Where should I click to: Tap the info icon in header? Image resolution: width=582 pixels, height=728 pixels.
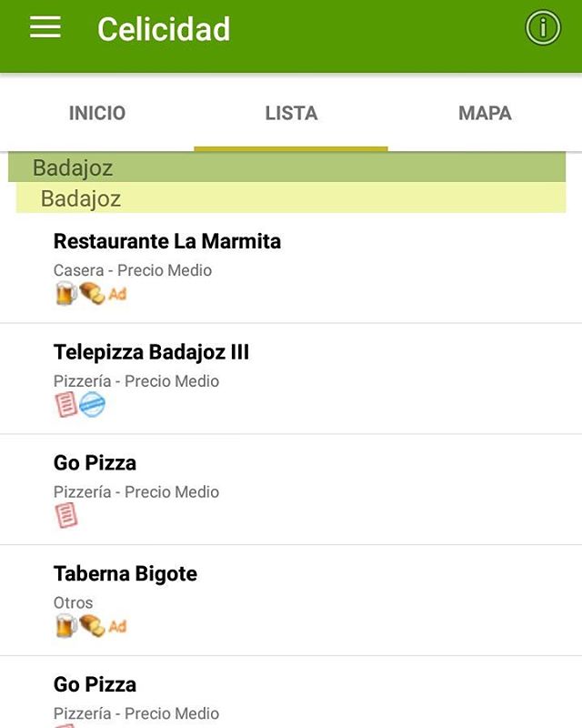pyautogui.click(x=543, y=28)
